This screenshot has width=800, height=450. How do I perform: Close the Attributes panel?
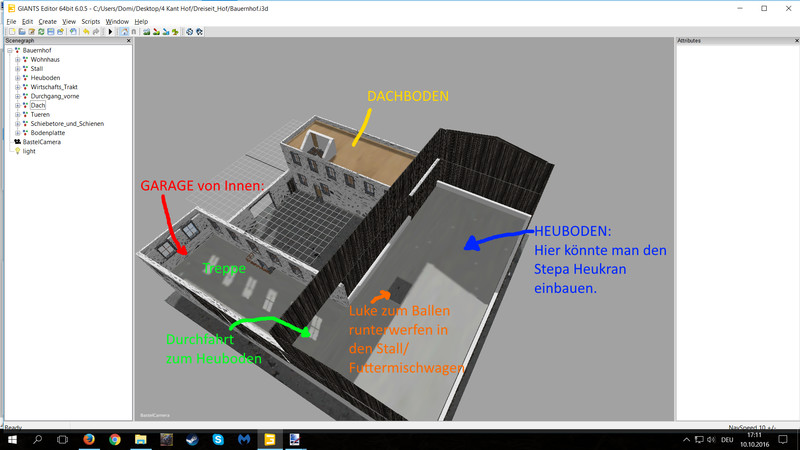796,41
